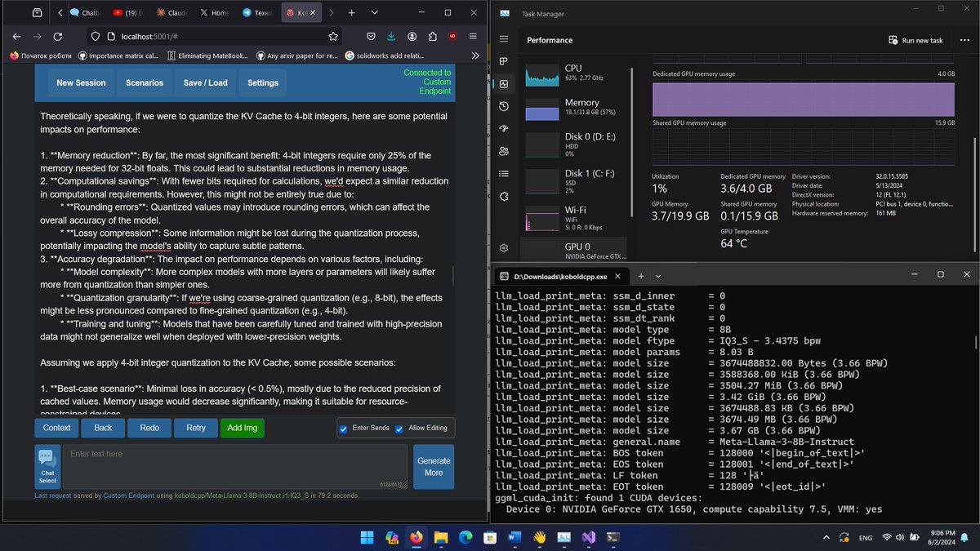Viewport: 980px width, 551px height.
Task: Open the Firefox downloads panel
Action: (391, 37)
